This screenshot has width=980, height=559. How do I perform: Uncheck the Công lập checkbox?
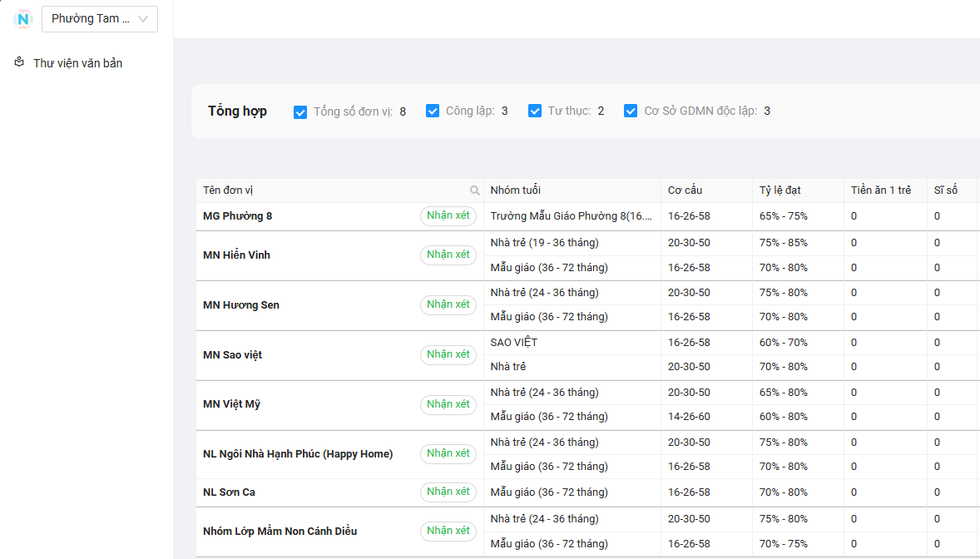coord(433,111)
